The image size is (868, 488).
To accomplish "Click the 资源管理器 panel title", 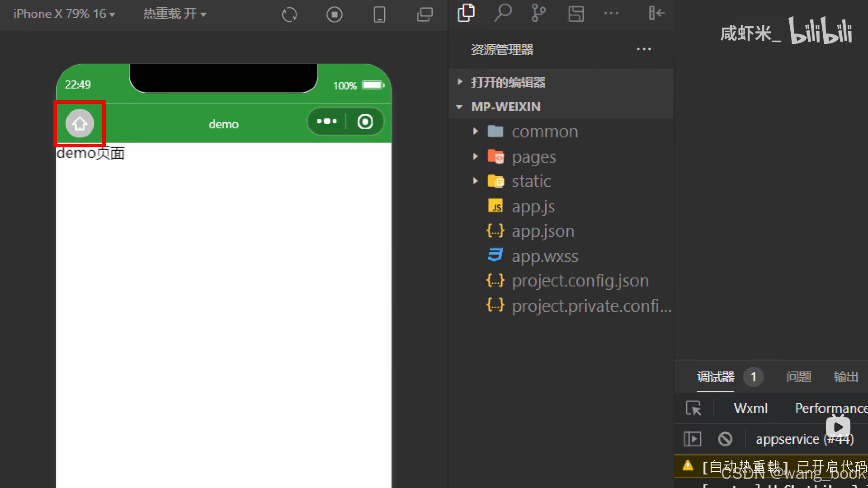I will pyautogui.click(x=502, y=49).
